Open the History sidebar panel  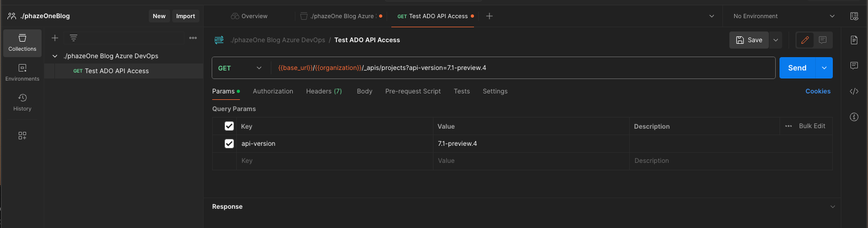click(x=22, y=102)
